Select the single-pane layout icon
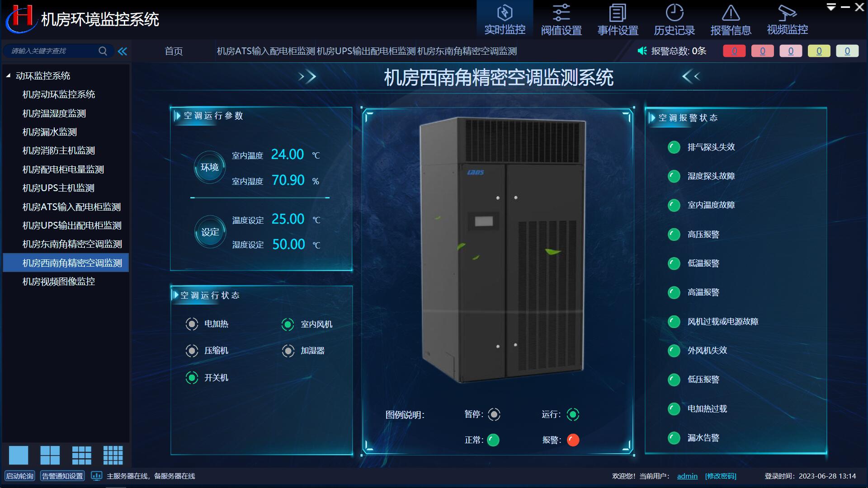 (19, 455)
